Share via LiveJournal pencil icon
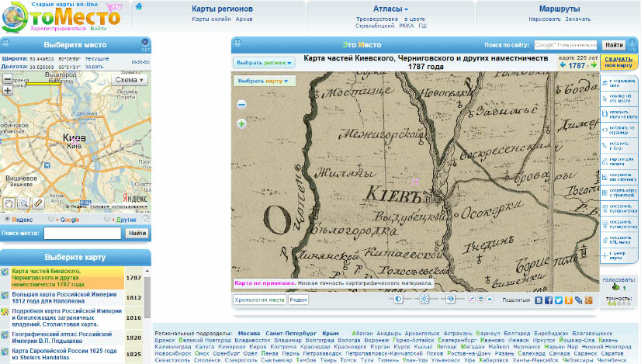The height and width of the screenshot is (364, 641). click(x=578, y=300)
